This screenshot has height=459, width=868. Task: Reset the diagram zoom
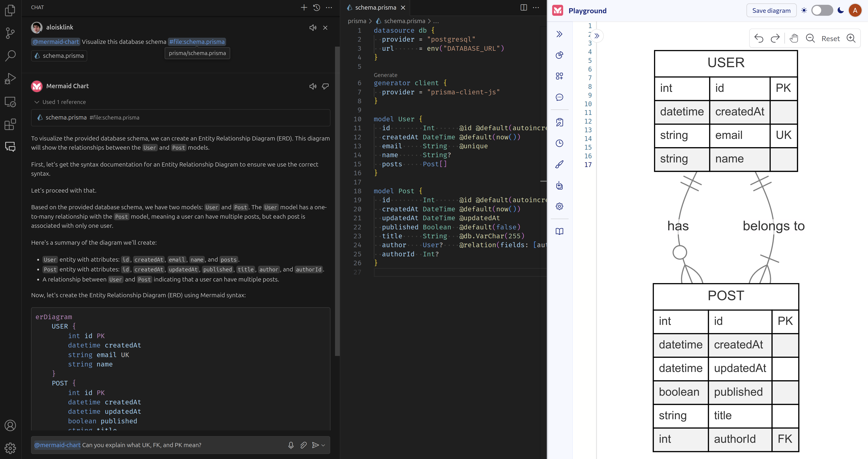click(x=830, y=38)
